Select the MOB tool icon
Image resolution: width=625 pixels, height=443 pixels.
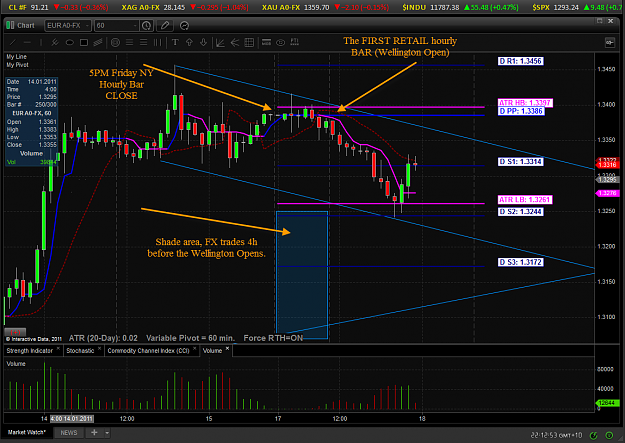pyautogui.click(x=266, y=42)
